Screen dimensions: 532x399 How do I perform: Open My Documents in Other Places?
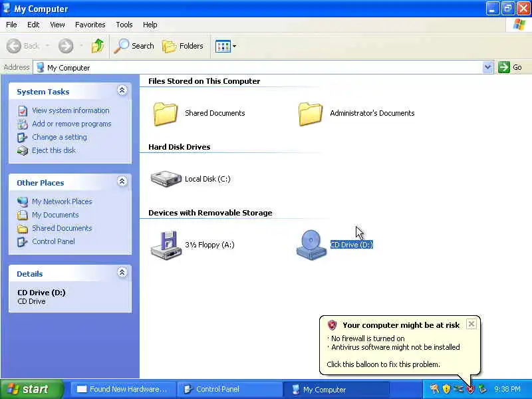(55, 215)
